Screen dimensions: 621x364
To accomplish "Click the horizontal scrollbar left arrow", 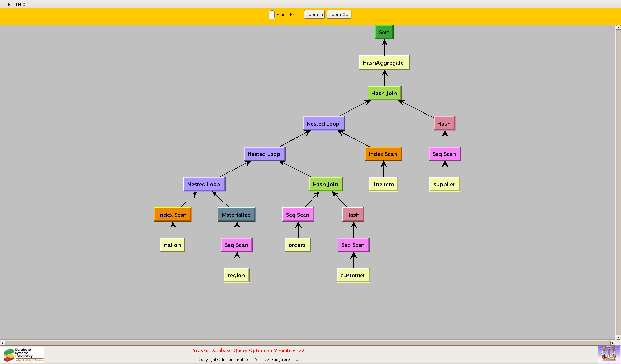I will click(x=2, y=343).
